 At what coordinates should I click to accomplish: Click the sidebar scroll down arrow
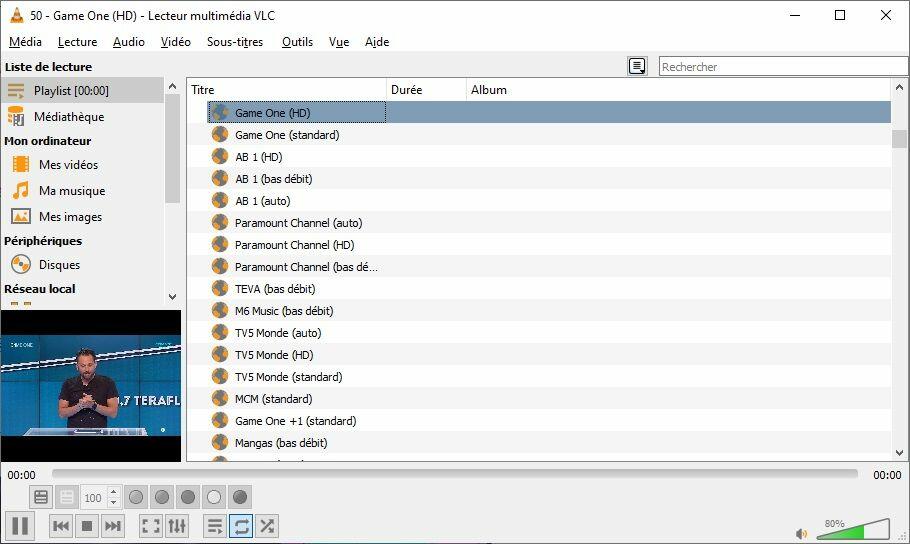coord(172,297)
